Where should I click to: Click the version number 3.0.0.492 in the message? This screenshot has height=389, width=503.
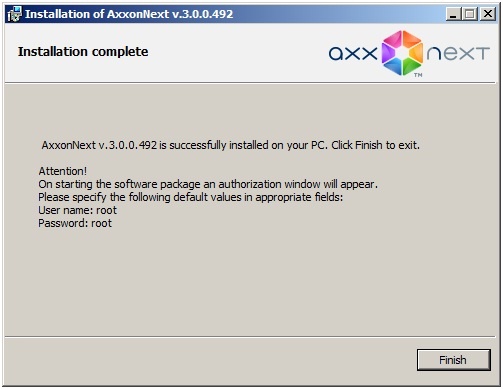pyautogui.click(x=133, y=145)
